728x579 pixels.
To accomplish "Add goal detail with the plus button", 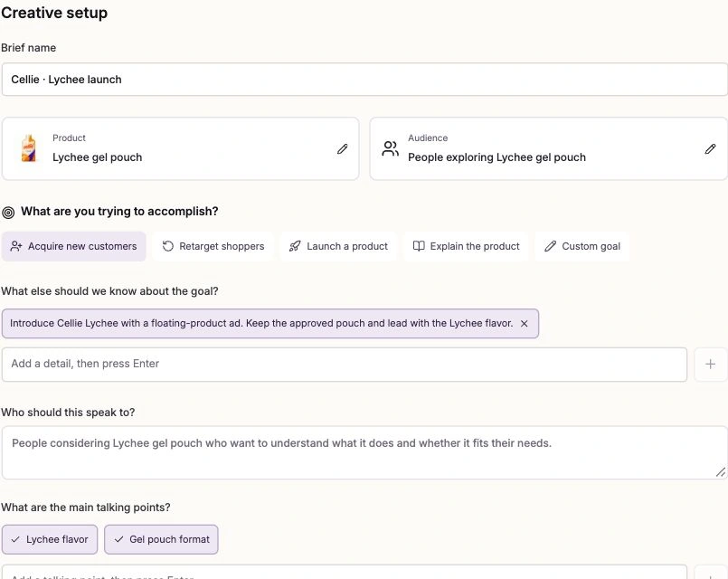I will pos(710,365).
